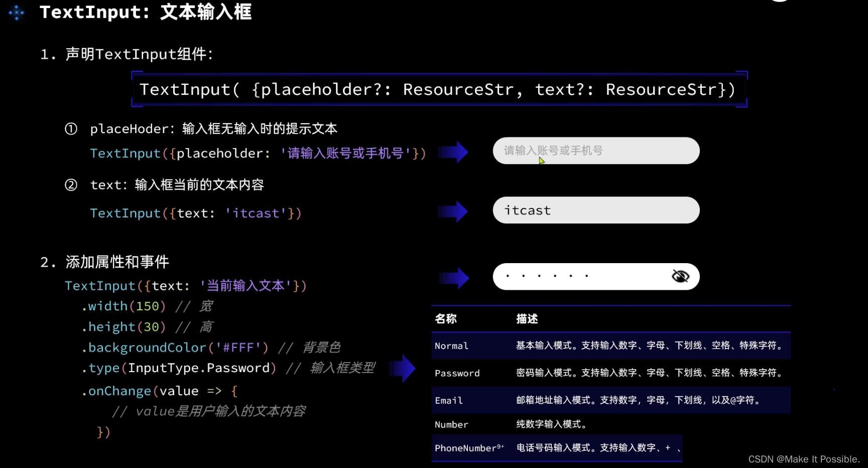Click the circled number ① marker

71,129
